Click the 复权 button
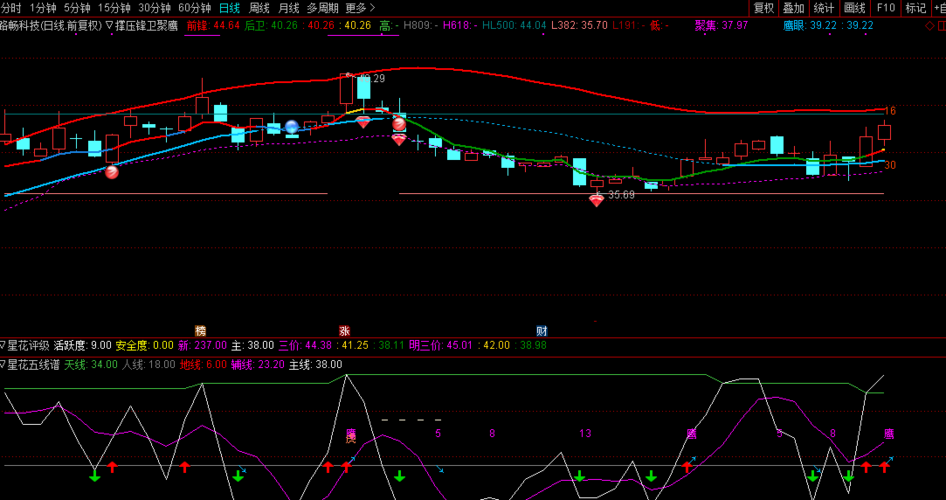The image size is (946, 500). click(764, 8)
